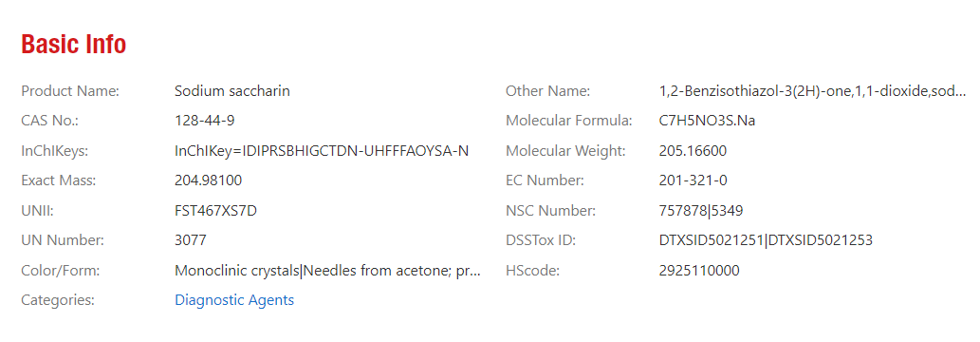This screenshot has width=980, height=342.
Task: Select the InChIKey value text
Action: 322,151
